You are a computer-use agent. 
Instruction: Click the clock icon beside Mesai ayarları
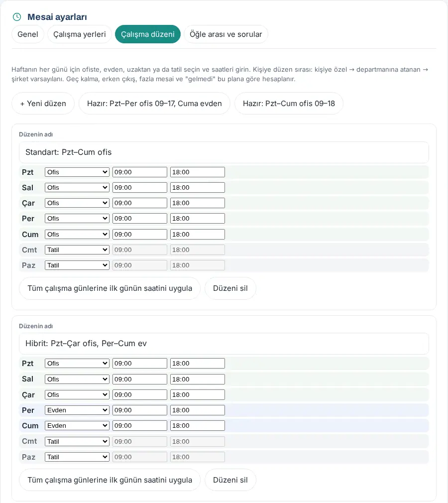[x=17, y=17]
